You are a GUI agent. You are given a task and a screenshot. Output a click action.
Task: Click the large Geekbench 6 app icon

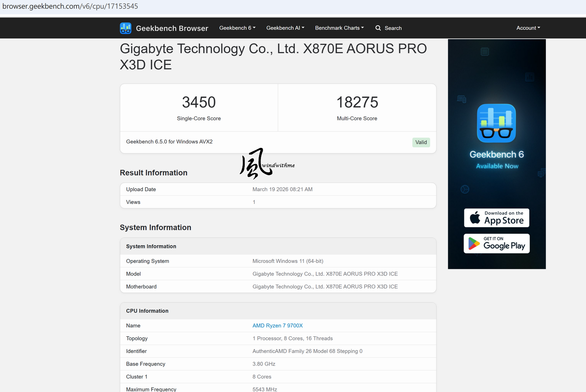(496, 123)
